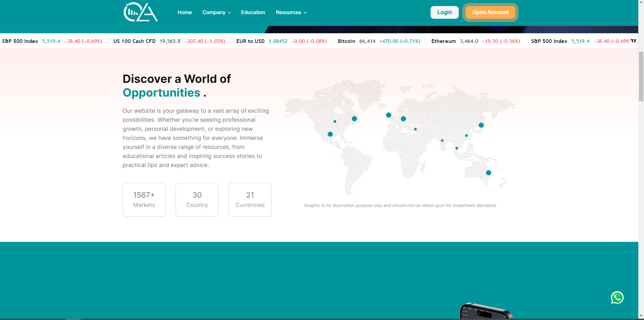The image size is (644, 320).
Task: Click the scrollbar up arrow
Action: (x=641, y=3)
